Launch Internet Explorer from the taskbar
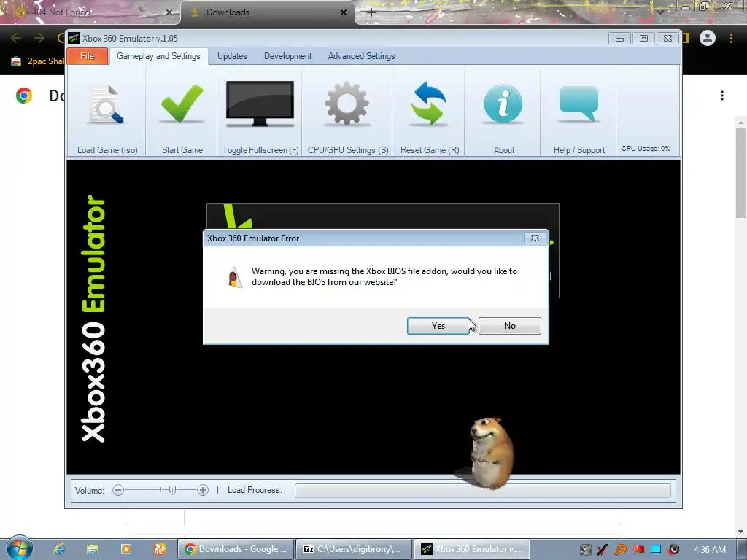This screenshot has height=560, width=747. click(x=59, y=549)
